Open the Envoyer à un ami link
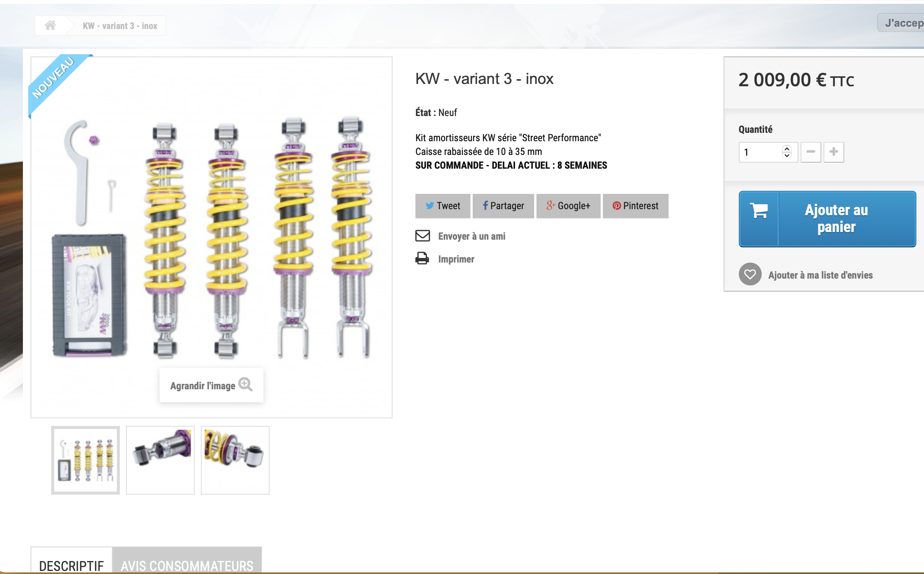924x574 pixels. (472, 236)
